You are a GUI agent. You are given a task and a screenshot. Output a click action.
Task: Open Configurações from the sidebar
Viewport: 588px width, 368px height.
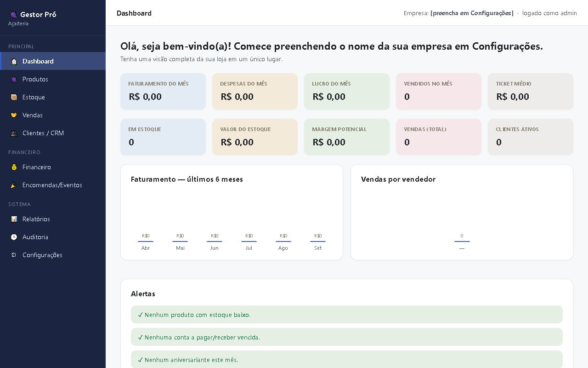tap(53, 255)
